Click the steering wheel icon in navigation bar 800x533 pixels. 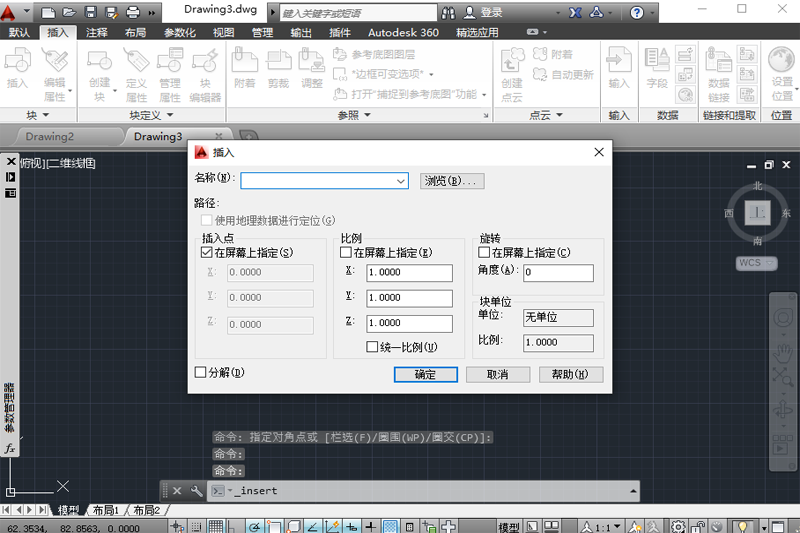point(783,318)
